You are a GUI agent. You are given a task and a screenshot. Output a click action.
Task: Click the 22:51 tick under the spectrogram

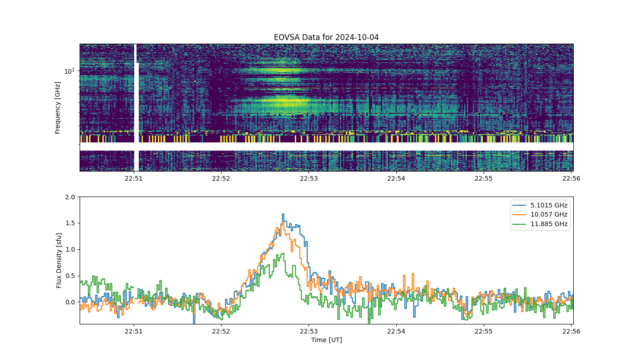click(133, 178)
